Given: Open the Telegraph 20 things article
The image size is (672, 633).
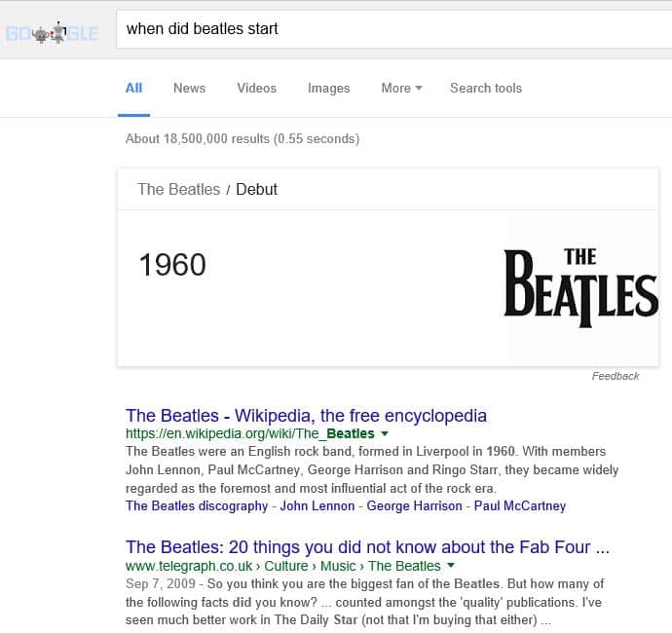Looking at the screenshot, I should [367, 547].
